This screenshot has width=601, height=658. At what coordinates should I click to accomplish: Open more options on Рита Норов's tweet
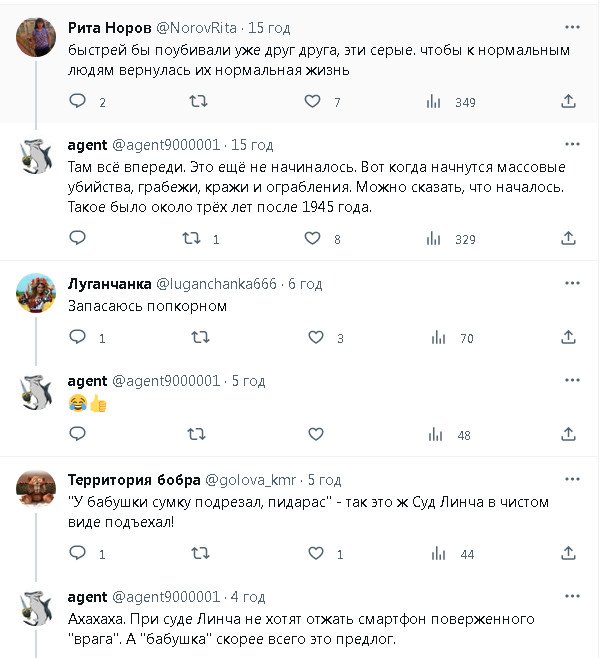(x=569, y=23)
